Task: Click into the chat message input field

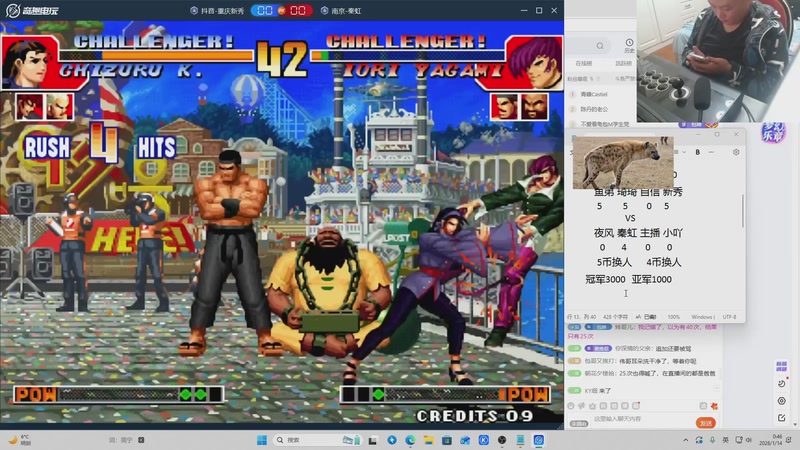Action: [x=643, y=419]
